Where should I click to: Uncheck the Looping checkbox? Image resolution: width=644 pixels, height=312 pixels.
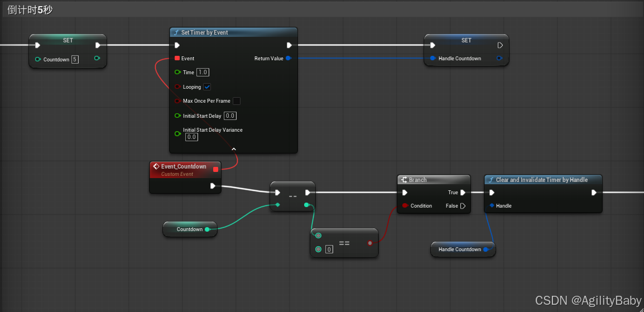coord(208,87)
